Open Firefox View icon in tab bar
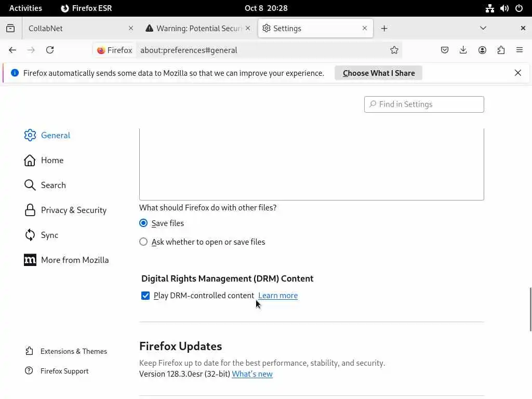 (x=10, y=28)
